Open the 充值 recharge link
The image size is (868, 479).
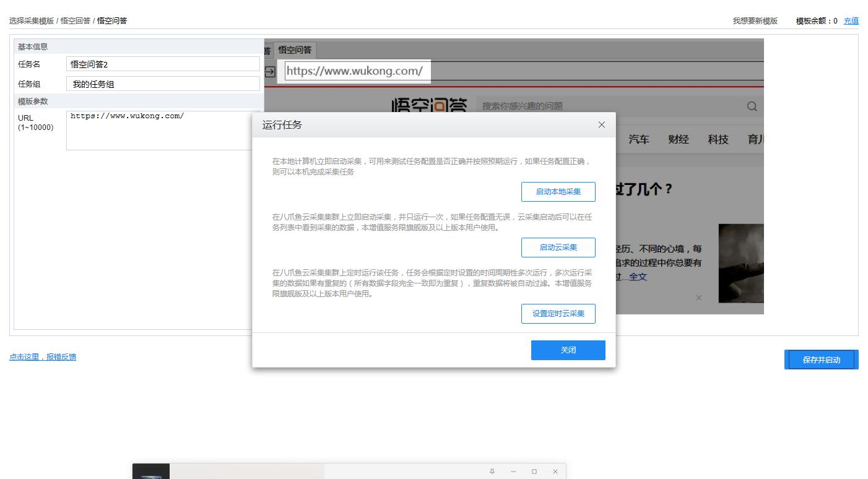point(851,20)
